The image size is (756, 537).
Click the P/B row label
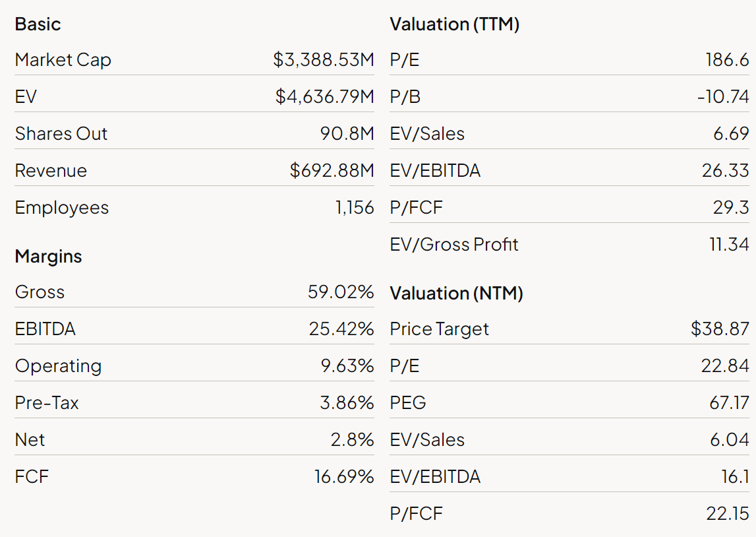405,97
